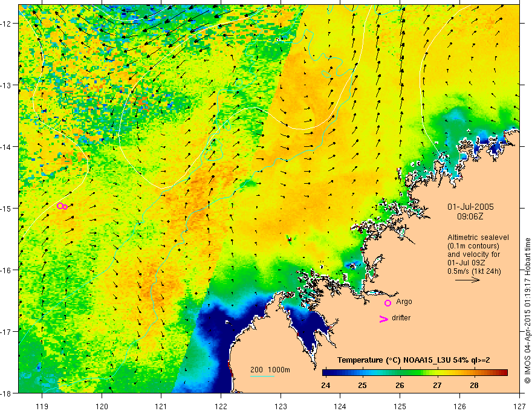The image size is (532, 411).
Task: Click the colorbar tick label '27'
Action: [437, 385]
